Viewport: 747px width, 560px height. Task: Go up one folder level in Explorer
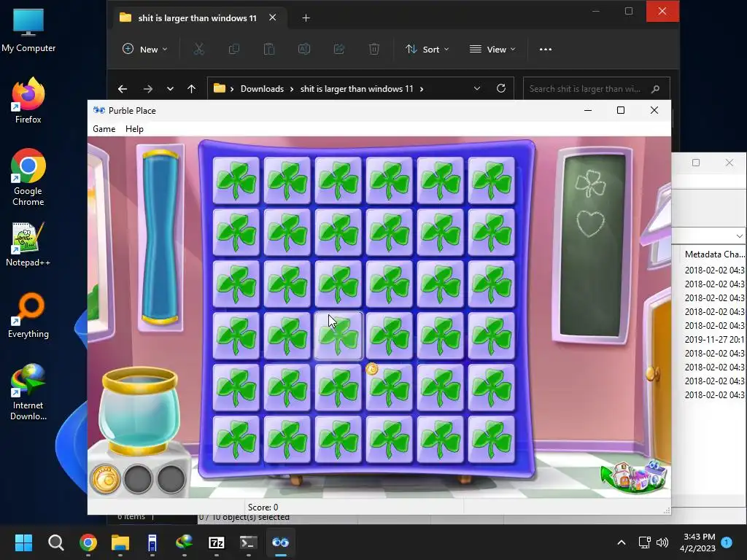[x=192, y=88]
